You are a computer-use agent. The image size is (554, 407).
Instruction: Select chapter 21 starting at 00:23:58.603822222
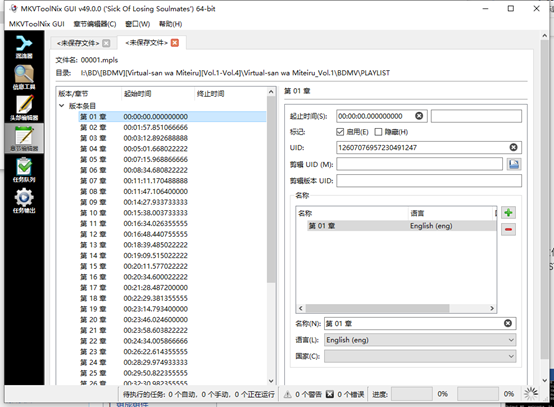pos(172,330)
